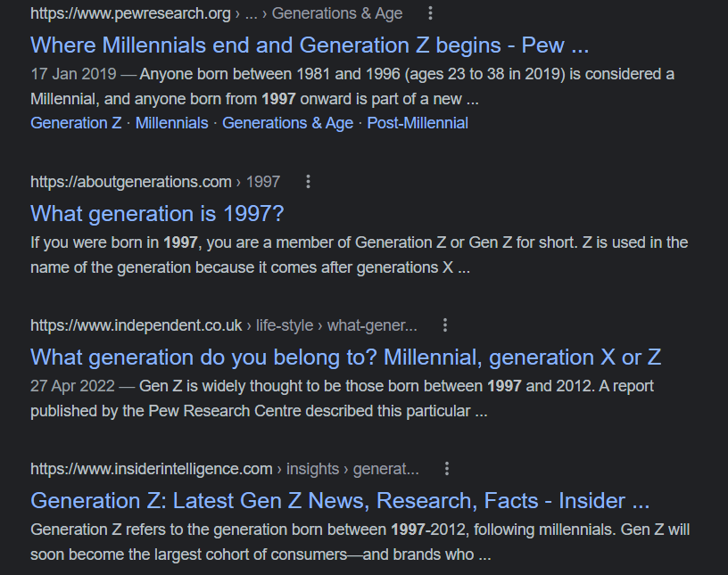Click the 'What generation is 1997?' heading

(158, 214)
